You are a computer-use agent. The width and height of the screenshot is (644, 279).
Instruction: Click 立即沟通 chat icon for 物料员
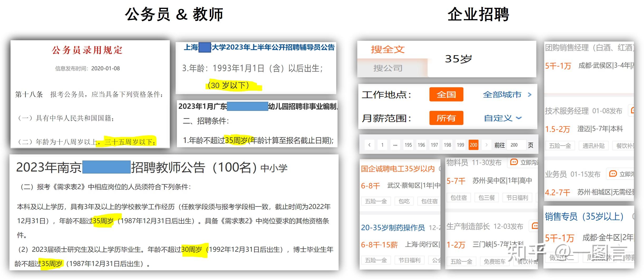click(x=514, y=162)
